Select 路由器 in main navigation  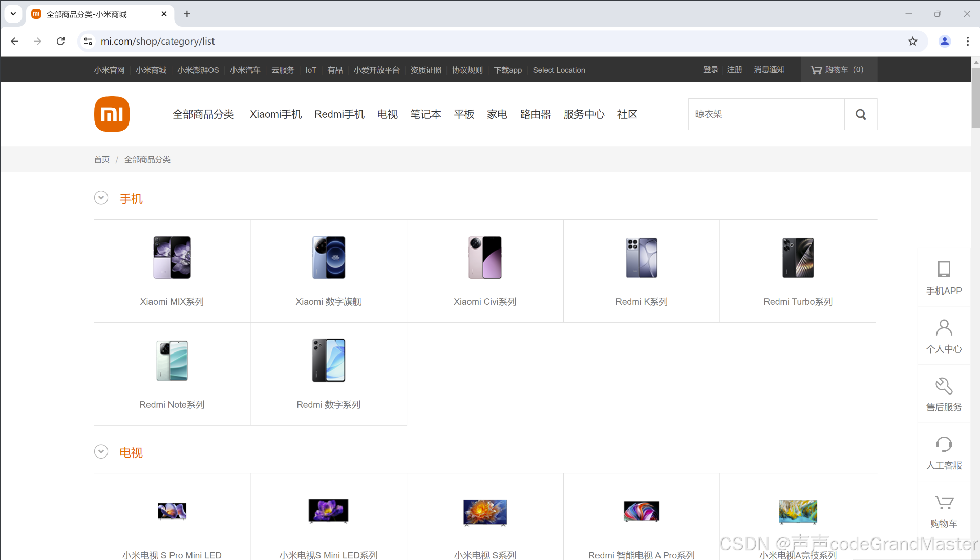pyautogui.click(x=536, y=114)
